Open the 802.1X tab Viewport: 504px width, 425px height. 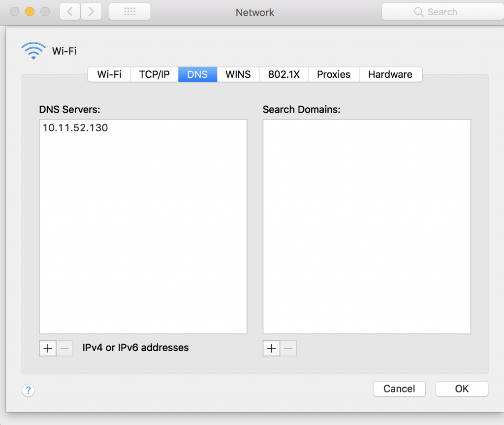284,75
